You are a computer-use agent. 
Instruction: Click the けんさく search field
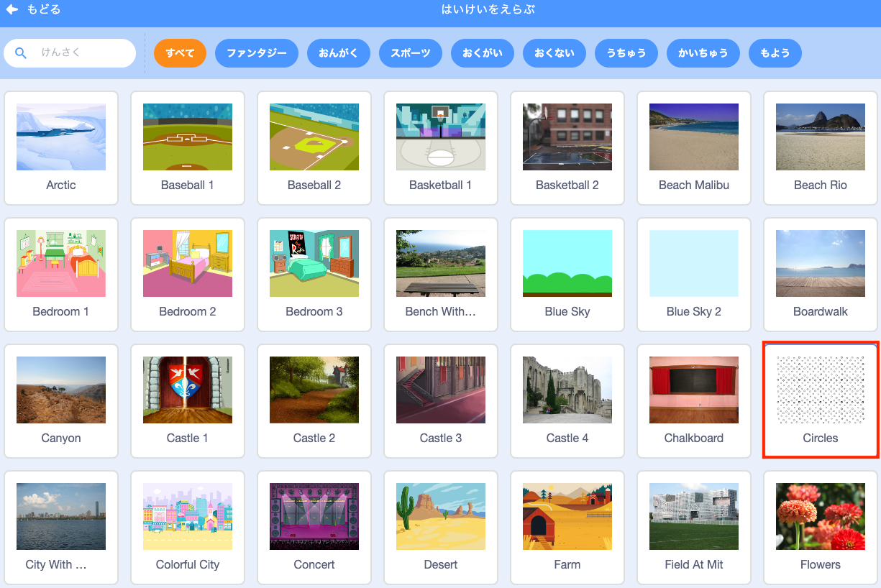(x=70, y=53)
